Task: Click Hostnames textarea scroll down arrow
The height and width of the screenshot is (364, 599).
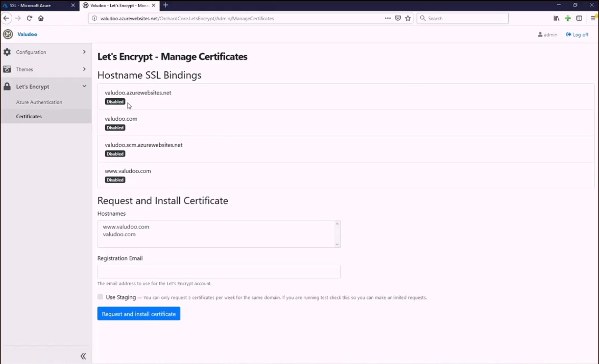Action: (x=337, y=244)
